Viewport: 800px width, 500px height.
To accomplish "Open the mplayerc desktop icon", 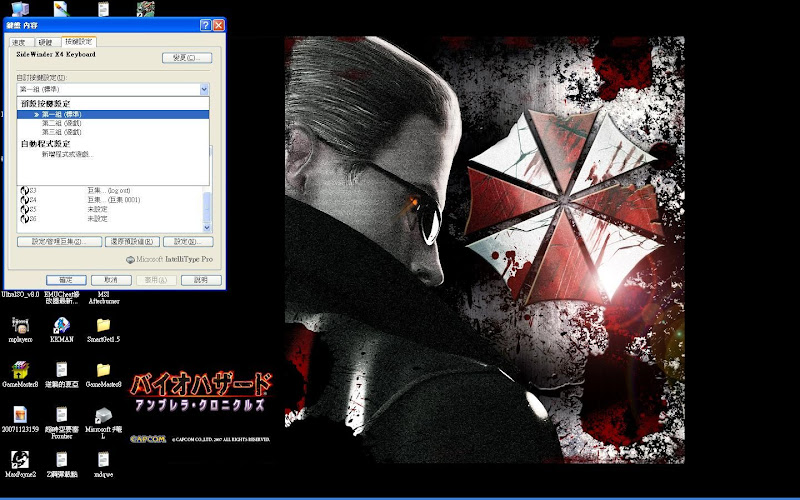I will [20, 326].
